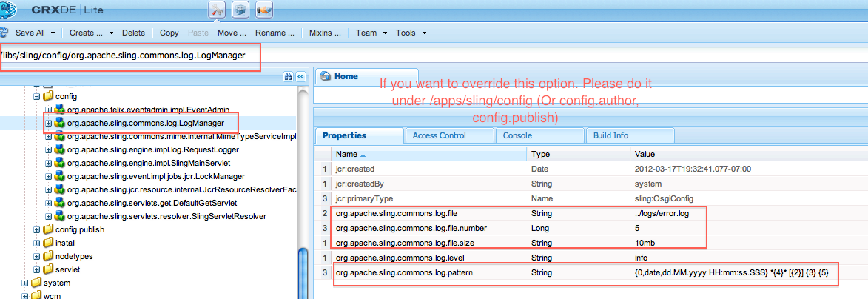This screenshot has width=868, height=299.
Task: Expand the config.publish folder
Action: coord(36,229)
